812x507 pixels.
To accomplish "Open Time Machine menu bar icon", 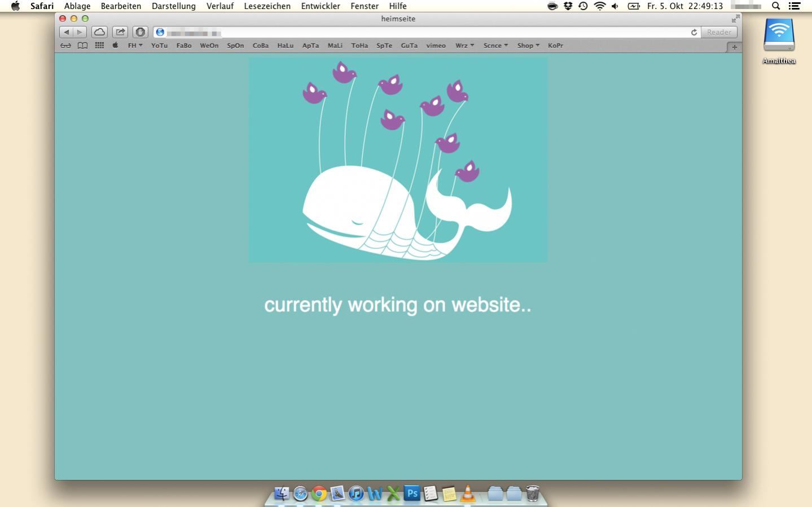I will pos(583,6).
